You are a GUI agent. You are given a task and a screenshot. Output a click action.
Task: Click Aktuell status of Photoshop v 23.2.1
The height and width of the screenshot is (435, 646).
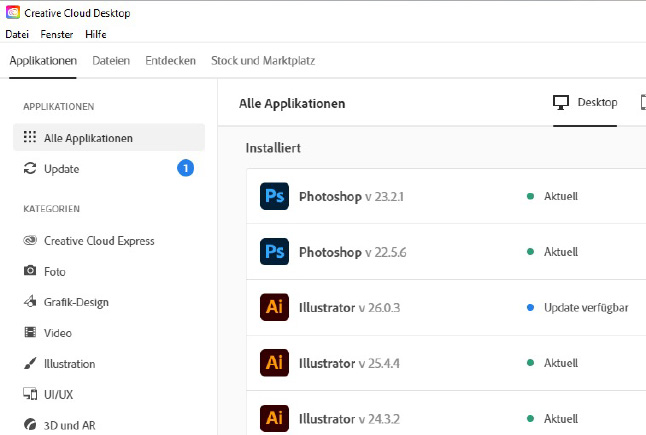click(x=552, y=196)
